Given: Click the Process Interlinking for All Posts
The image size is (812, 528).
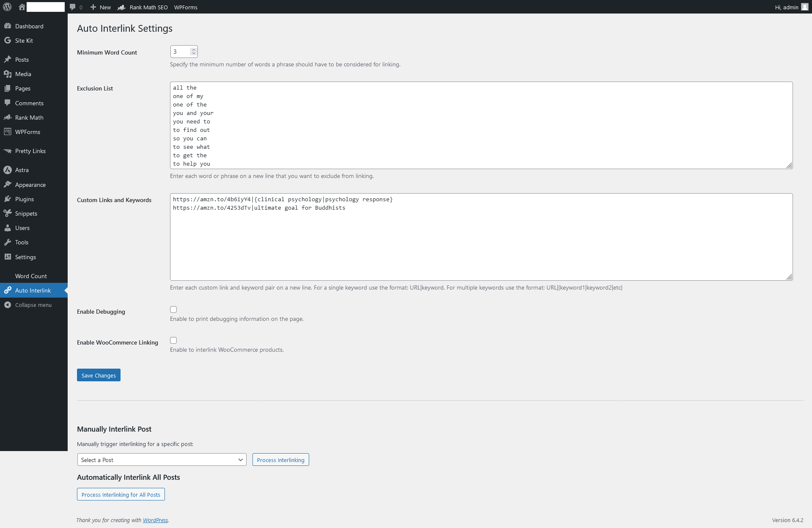Looking at the screenshot, I should pyautogui.click(x=120, y=494).
